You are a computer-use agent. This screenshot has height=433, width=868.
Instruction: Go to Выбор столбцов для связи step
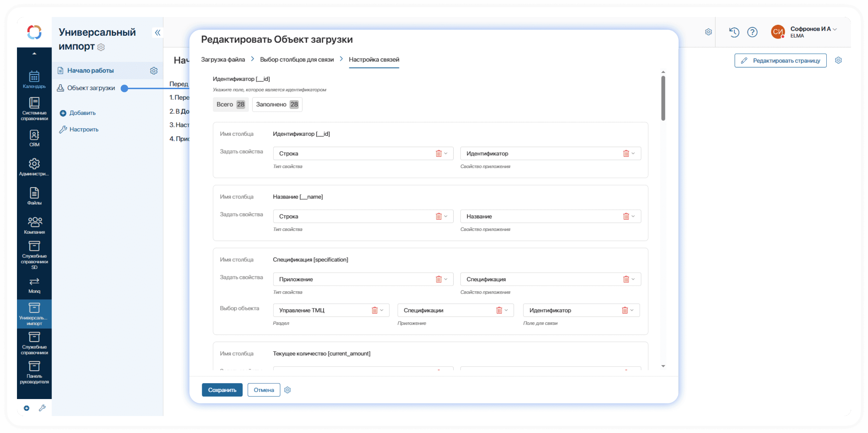coord(297,59)
